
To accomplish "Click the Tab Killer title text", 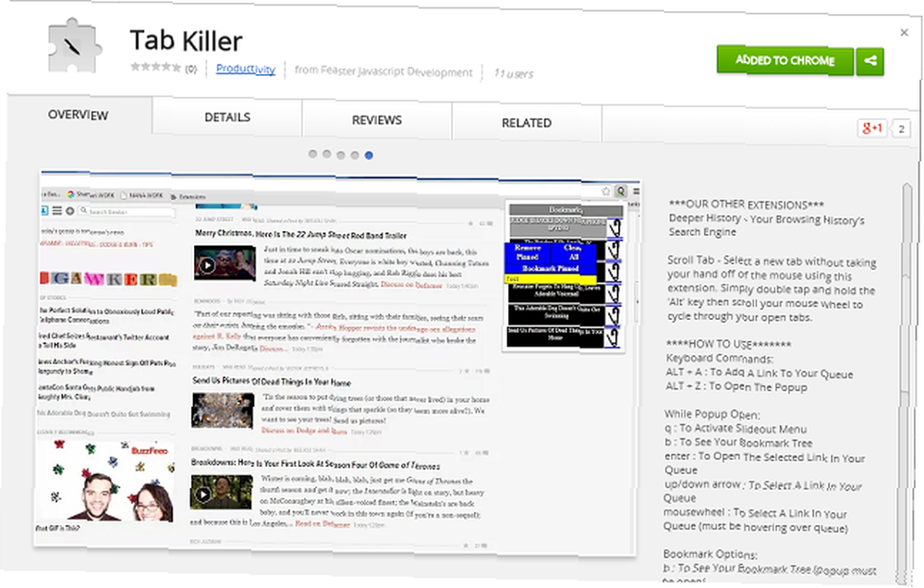I will pyautogui.click(x=187, y=42).
